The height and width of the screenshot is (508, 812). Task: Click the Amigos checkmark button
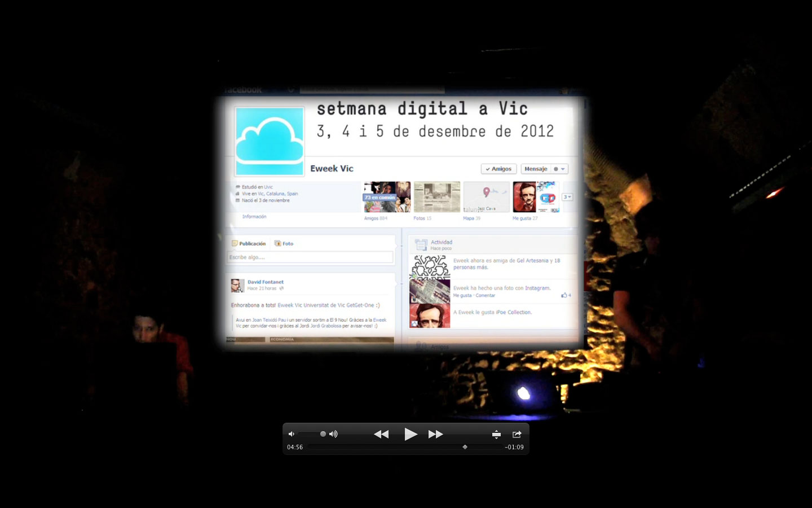pyautogui.click(x=498, y=169)
